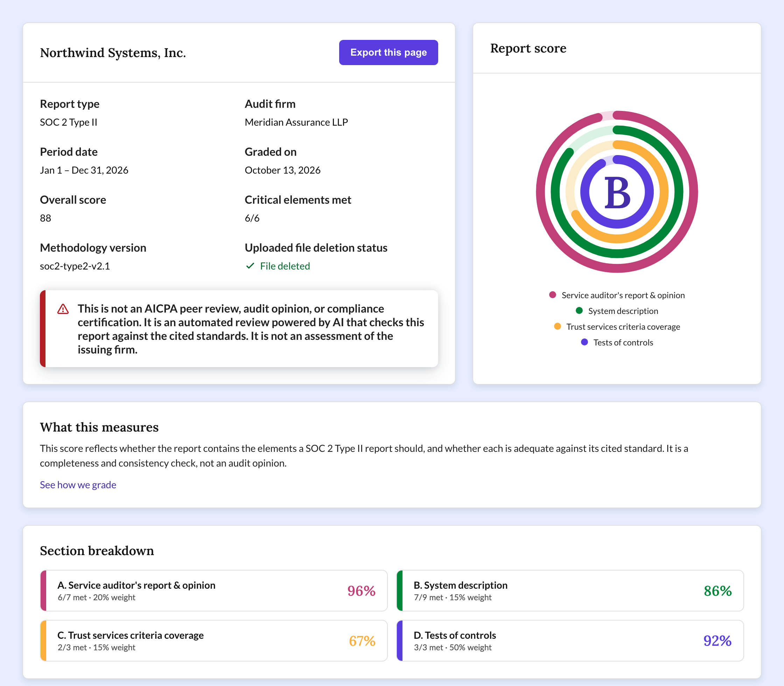Click the SOC 2 Type II value
Image resolution: width=784 pixels, height=686 pixels.
click(x=69, y=122)
